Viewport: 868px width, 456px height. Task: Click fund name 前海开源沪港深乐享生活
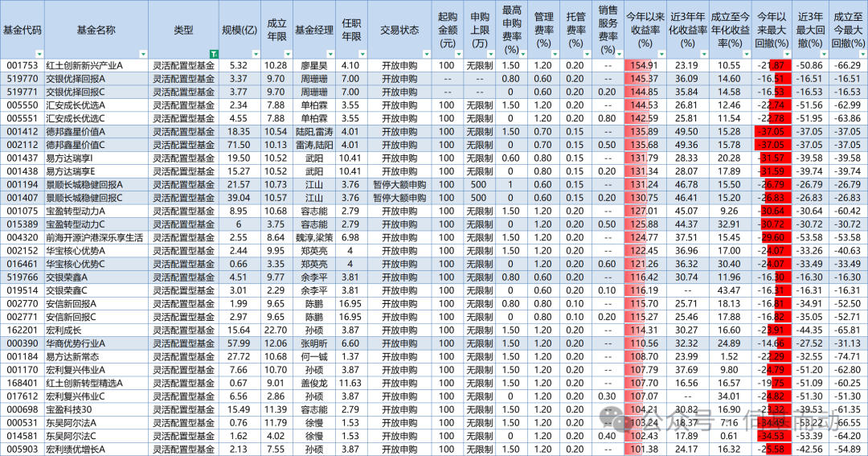pyautogui.click(x=94, y=238)
